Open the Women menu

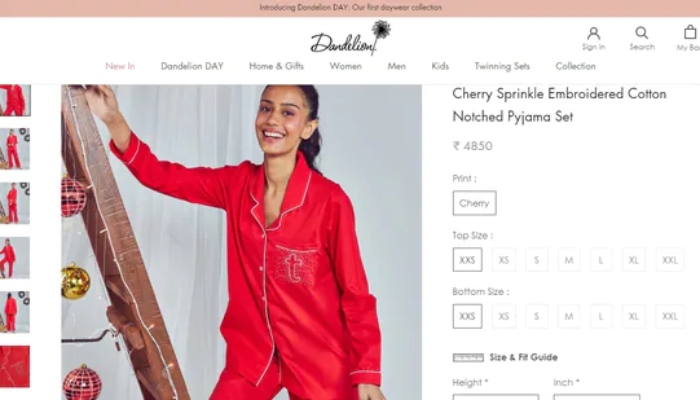[346, 66]
